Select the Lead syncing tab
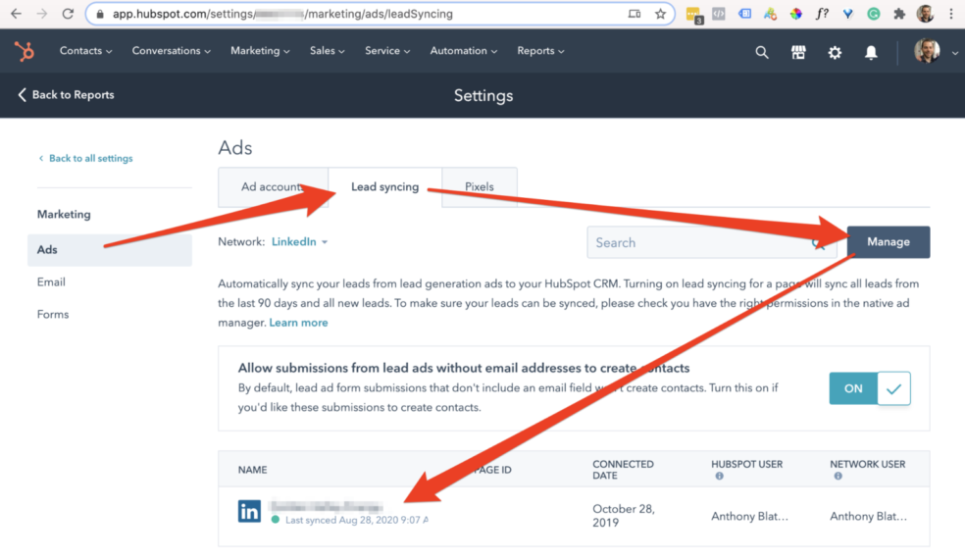The height and width of the screenshot is (560, 965). (384, 186)
